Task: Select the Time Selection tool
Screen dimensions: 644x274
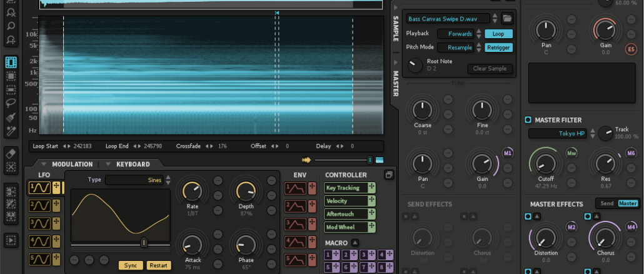Action: (x=11, y=63)
